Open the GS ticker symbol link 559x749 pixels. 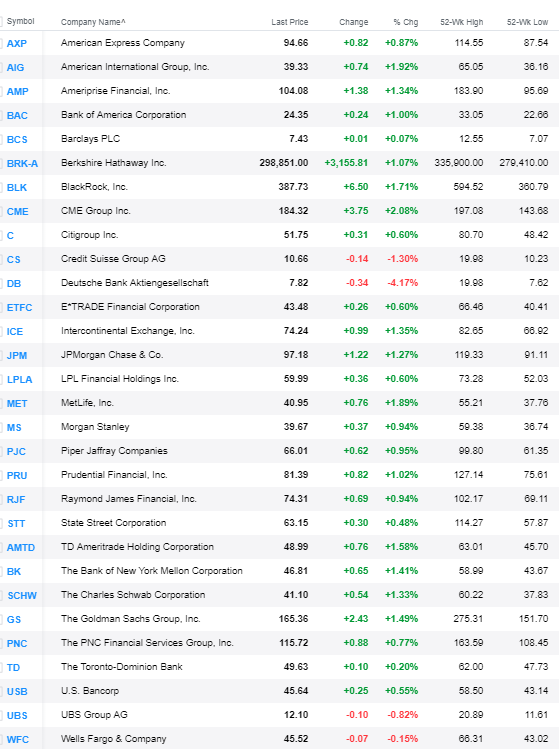click(x=14, y=620)
